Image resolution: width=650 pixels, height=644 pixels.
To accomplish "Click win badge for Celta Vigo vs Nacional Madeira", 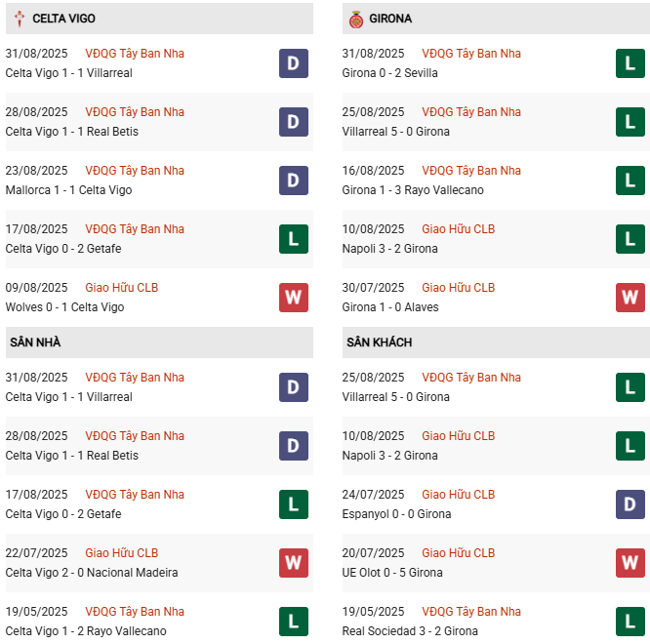I will click(293, 563).
